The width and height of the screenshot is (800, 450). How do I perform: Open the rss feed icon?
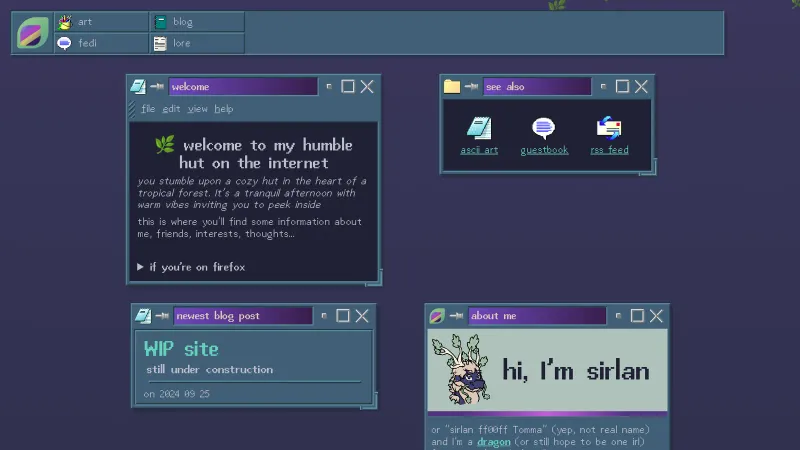(609, 128)
